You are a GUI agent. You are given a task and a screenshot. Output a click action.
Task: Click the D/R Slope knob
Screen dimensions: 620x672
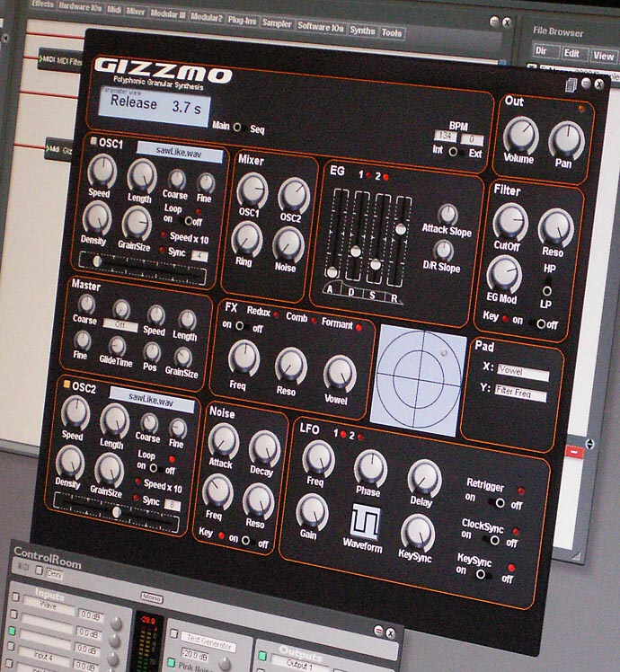click(x=443, y=251)
